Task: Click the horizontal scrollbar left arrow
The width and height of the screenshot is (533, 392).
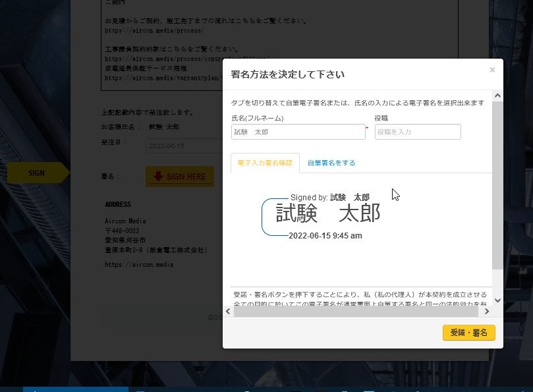Action: pyautogui.click(x=228, y=312)
